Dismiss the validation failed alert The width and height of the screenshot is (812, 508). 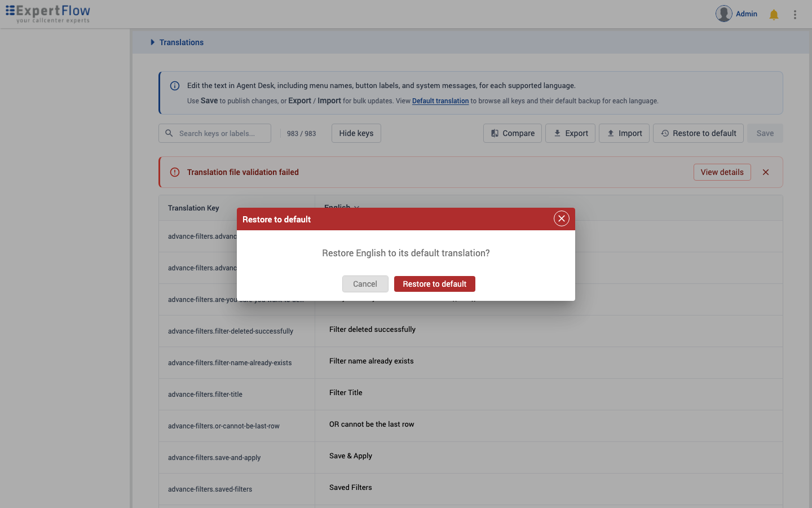[766, 172]
